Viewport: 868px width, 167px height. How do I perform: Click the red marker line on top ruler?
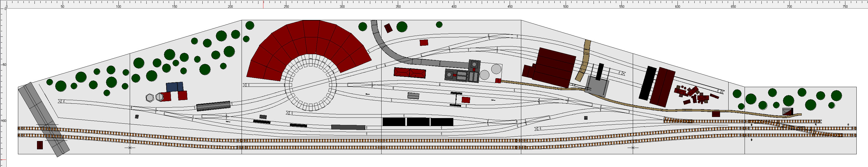tap(263, 4)
